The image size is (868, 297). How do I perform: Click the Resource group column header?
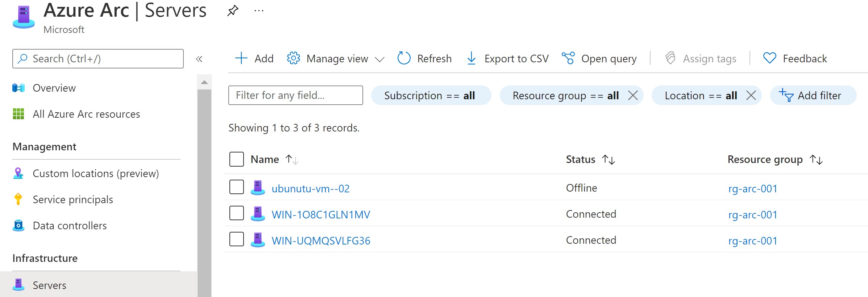coord(765,159)
